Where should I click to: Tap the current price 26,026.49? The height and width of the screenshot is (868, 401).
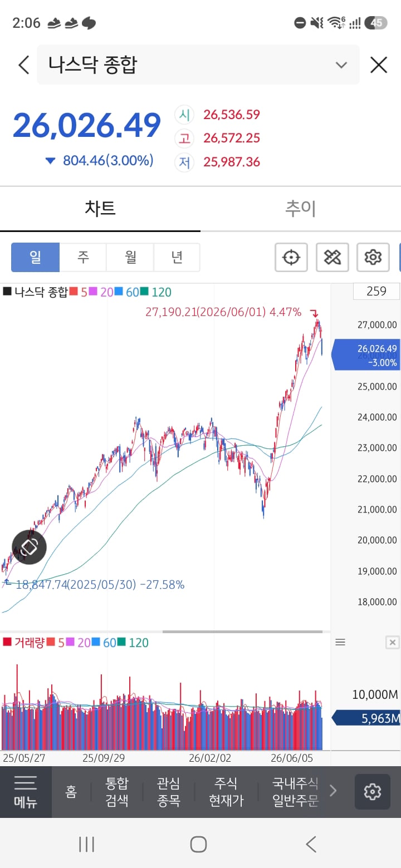tap(87, 125)
